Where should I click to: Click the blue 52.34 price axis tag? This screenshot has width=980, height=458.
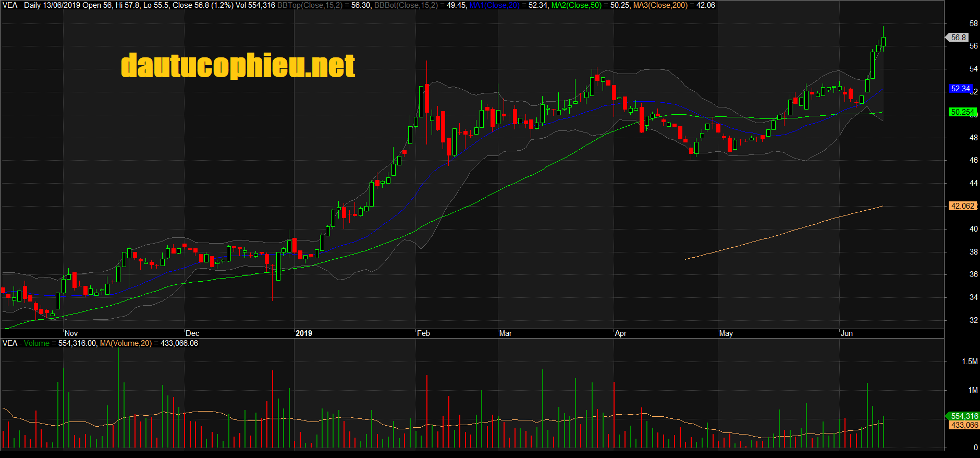point(960,89)
